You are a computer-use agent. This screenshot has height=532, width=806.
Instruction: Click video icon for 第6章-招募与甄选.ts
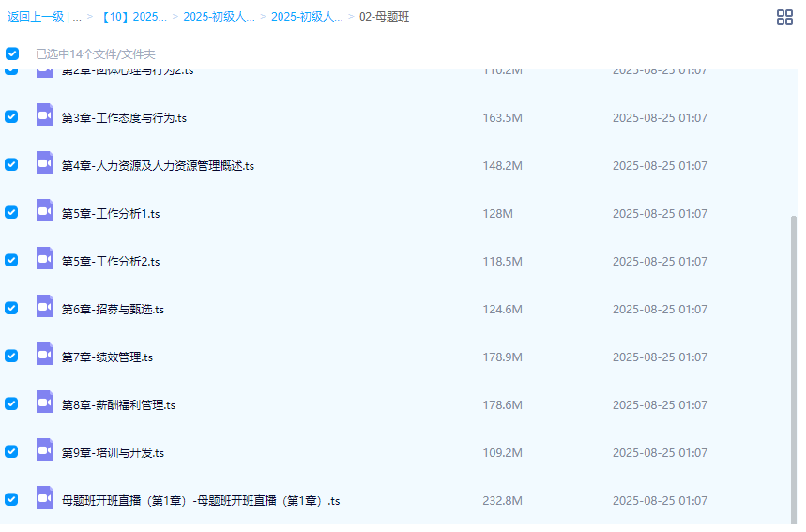(x=45, y=307)
